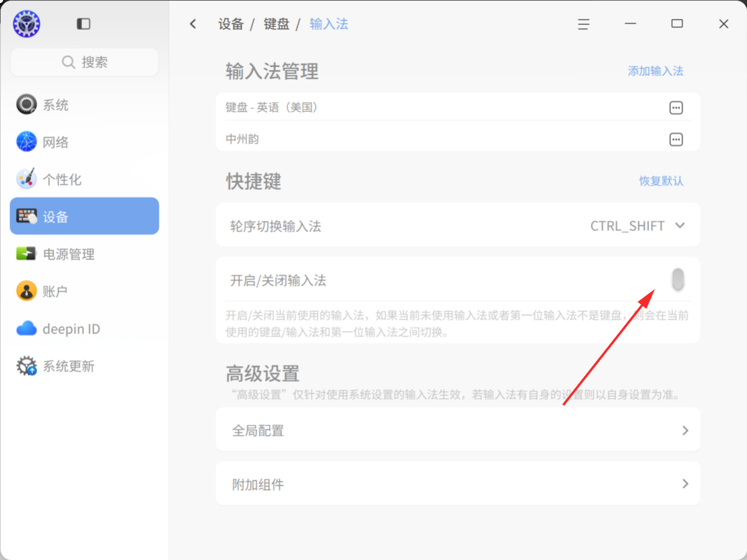Image resolution: width=747 pixels, height=560 pixels.
Task: Minimize the settings window
Action: pos(630,24)
